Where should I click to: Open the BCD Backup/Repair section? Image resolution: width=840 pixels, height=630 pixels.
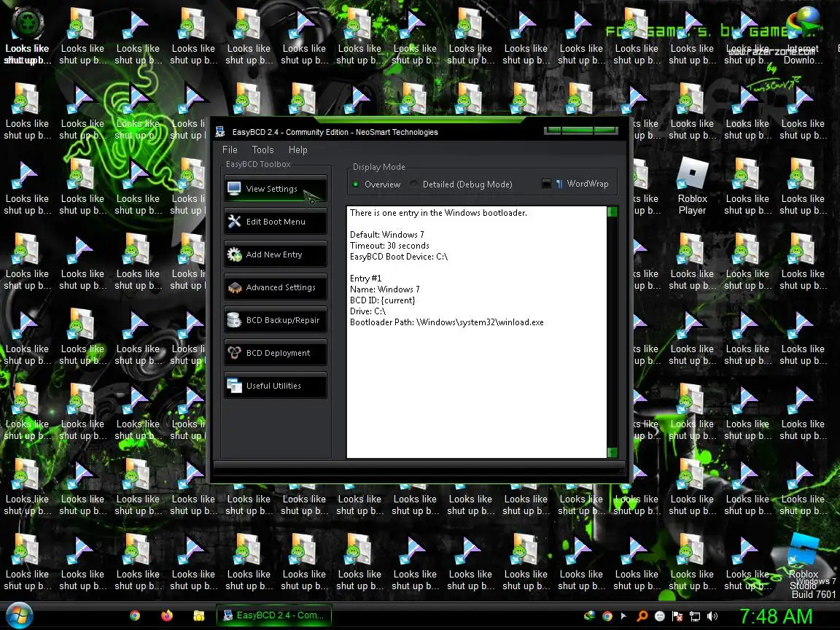(276, 320)
